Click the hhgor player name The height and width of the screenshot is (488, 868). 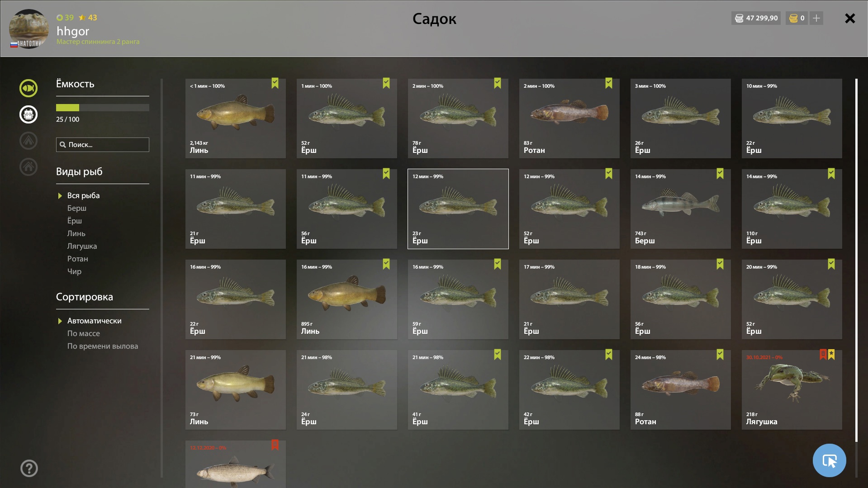click(x=73, y=31)
